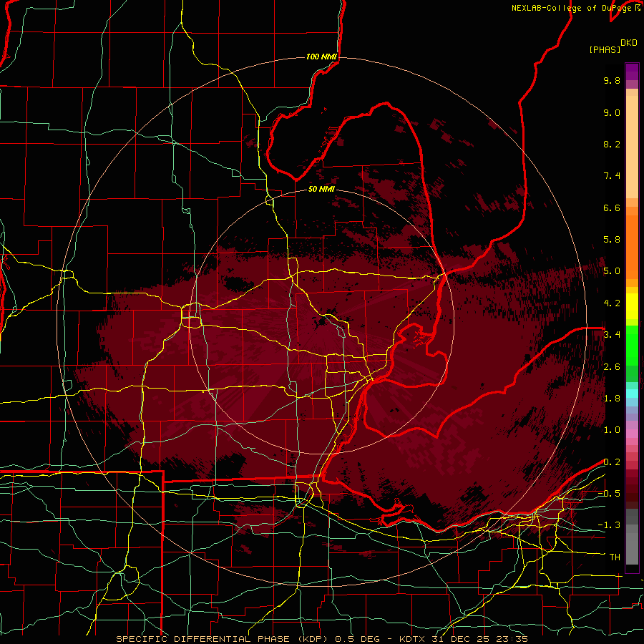Click the 0.2 value on the color scale
The width and height of the screenshot is (644, 644).
tap(612, 462)
